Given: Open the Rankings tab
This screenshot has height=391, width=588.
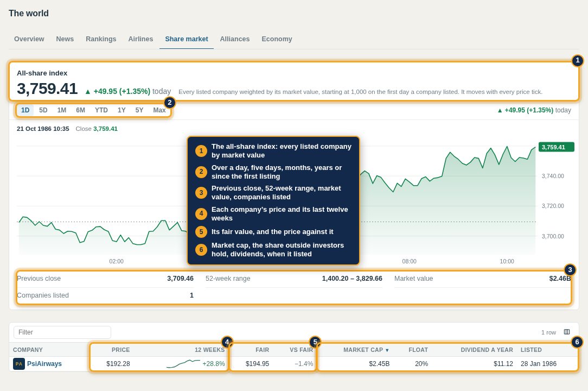Looking at the screenshot, I should [101, 39].
